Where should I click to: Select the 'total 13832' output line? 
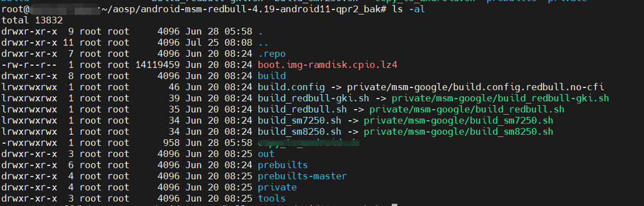tap(32, 20)
